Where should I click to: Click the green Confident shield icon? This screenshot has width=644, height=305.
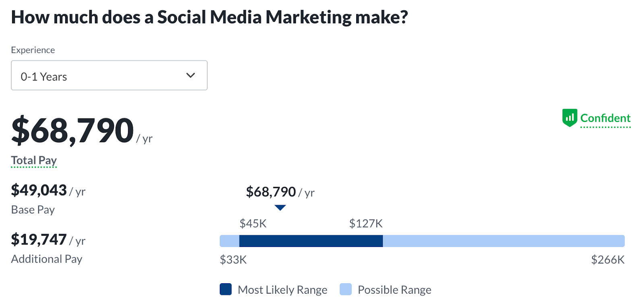pyautogui.click(x=570, y=118)
